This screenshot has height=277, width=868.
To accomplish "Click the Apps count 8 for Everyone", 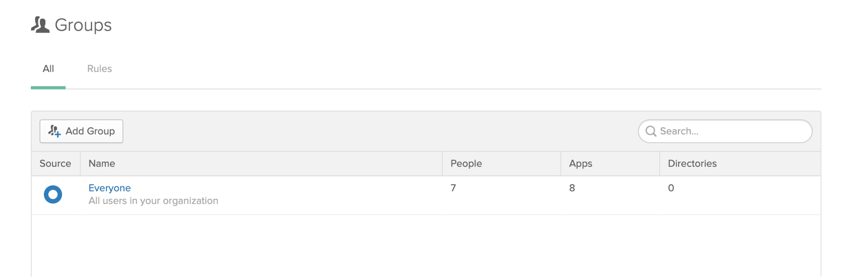I will coord(572,188).
